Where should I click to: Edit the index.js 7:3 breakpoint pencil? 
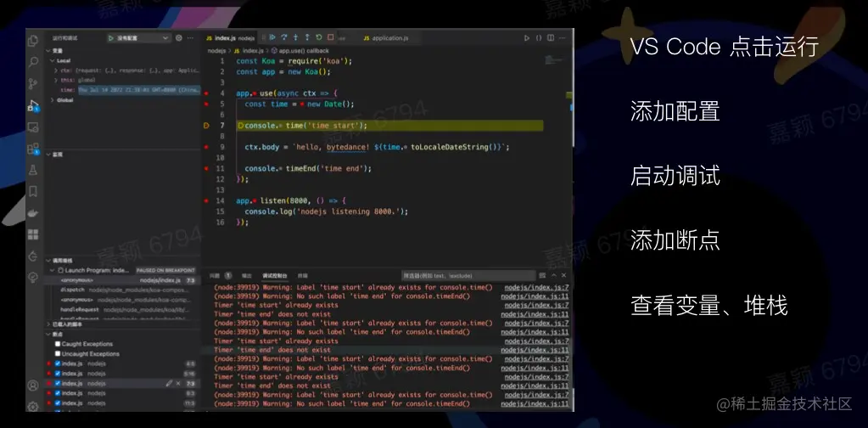[x=169, y=383]
